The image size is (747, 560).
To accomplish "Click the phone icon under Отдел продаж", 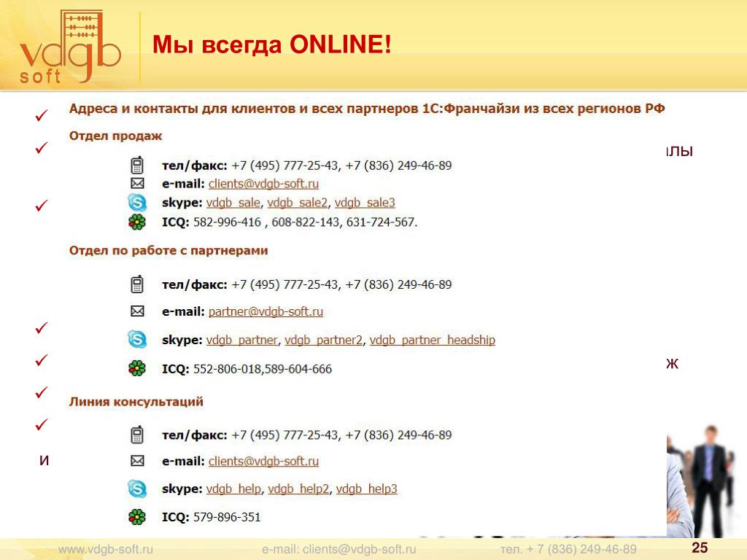I will click(x=137, y=166).
